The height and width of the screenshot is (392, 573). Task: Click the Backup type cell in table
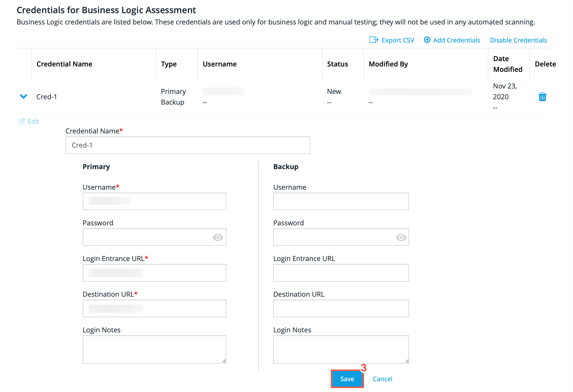click(172, 102)
